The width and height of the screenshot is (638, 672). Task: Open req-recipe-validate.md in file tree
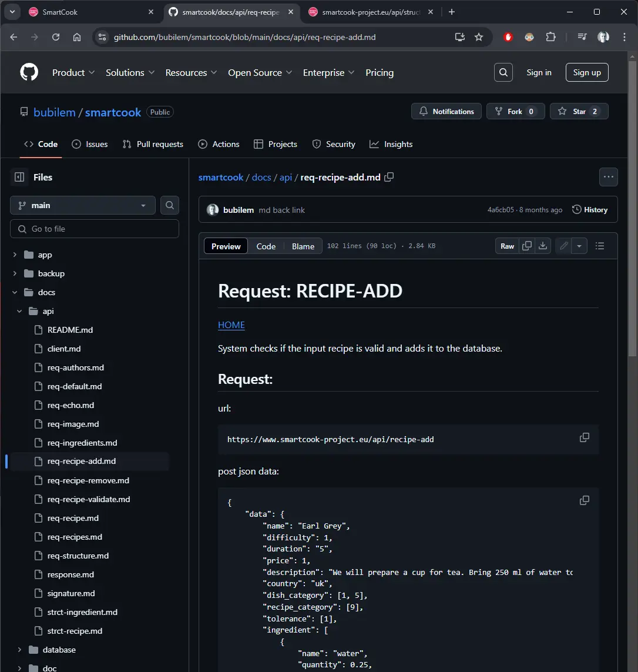pyautogui.click(x=88, y=499)
